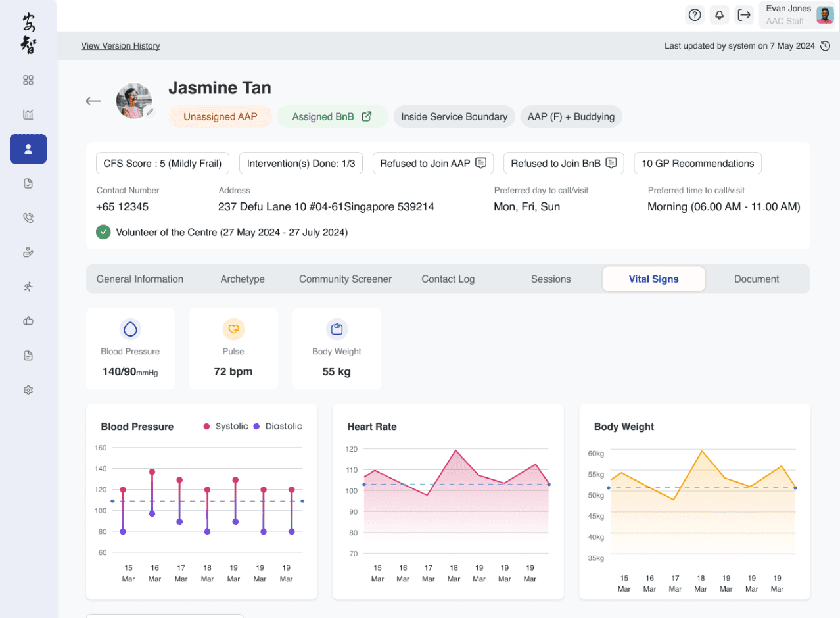Viewport: 840px width, 618px height.
Task: Click the version history clock icon
Action: click(826, 46)
